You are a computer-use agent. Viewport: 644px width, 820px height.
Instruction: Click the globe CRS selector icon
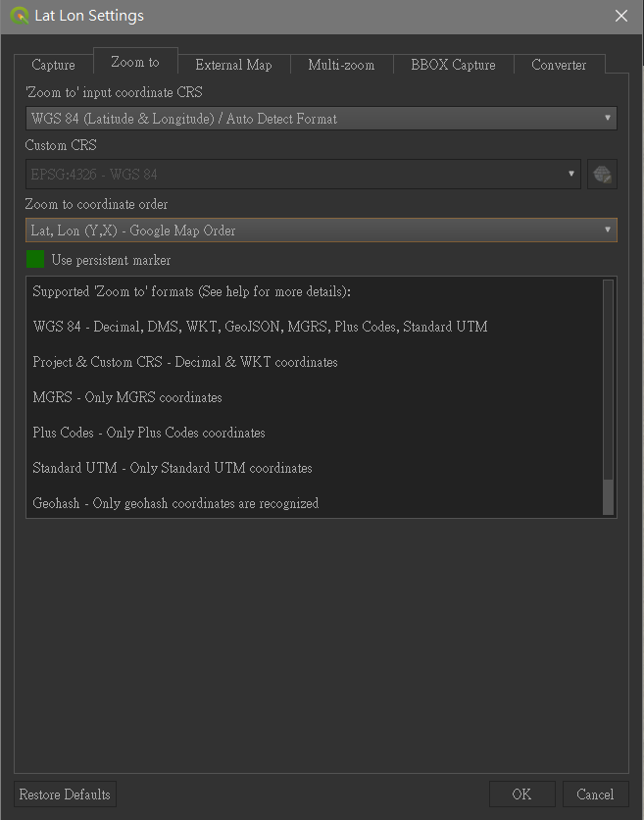(602, 174)
